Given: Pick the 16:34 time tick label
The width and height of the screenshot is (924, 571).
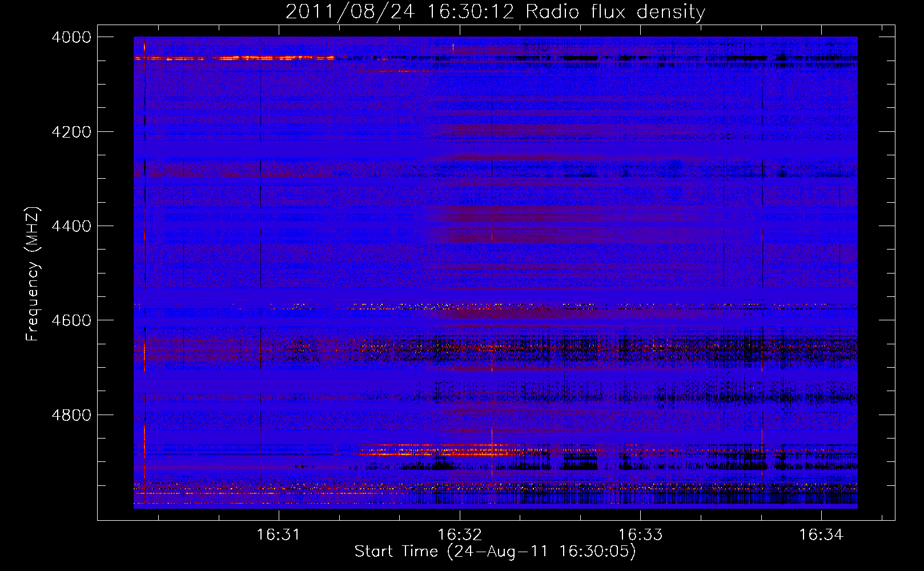Looking at the screenshot, I should coord(821,534).
